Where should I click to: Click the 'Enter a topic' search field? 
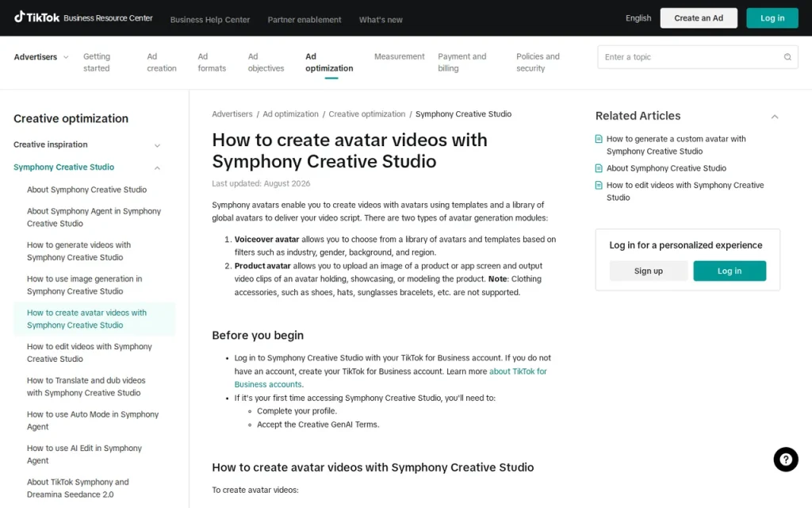point(697,57)
